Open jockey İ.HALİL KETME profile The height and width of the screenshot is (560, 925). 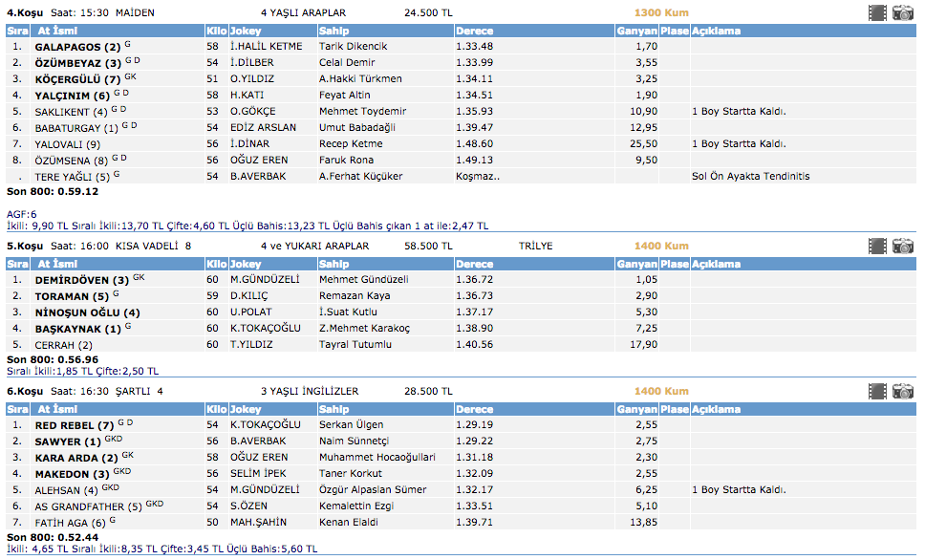tap(266, 47)
